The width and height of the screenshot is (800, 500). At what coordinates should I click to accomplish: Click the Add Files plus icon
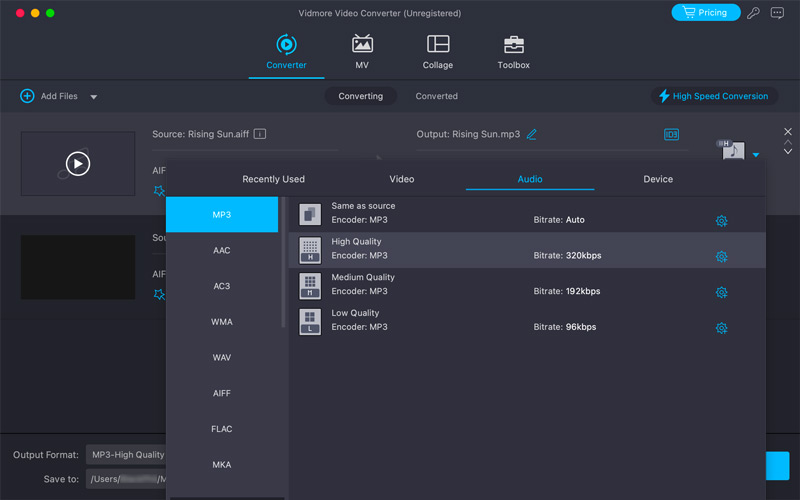coord(27,96)
